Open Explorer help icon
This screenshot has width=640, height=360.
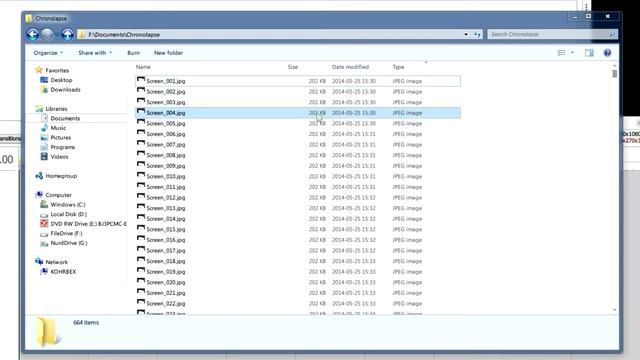[607, 53]
